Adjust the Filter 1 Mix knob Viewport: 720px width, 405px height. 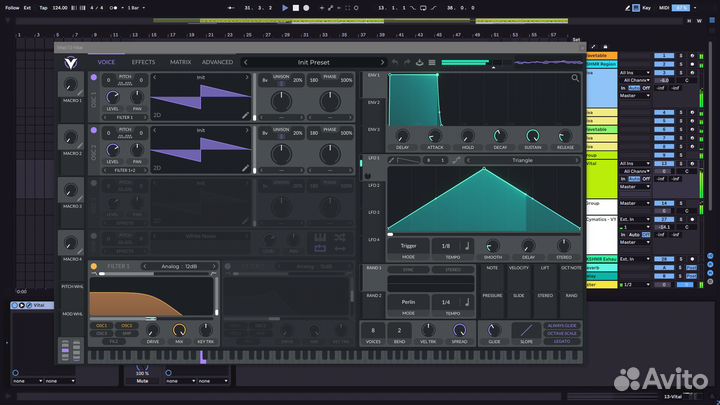click(179, 330)
